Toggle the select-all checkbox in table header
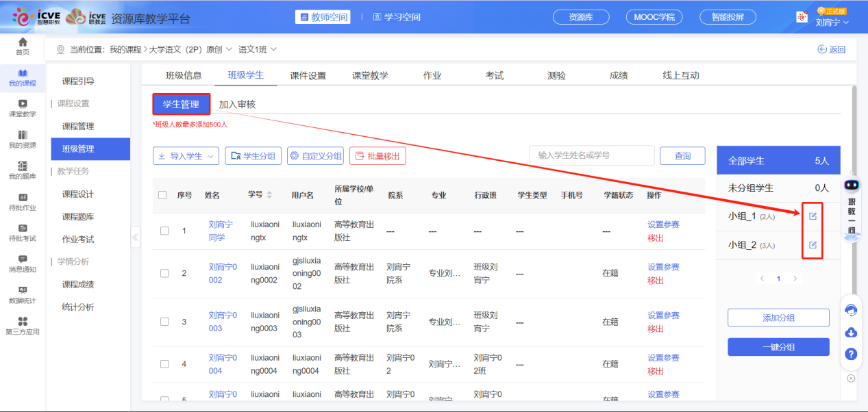 pyautogui.click(x=162, y=195)
